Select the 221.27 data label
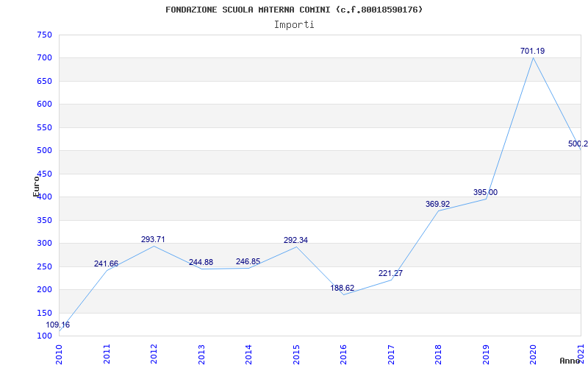Viewport: 588px width, 368px height. pyautogui.click(x=390, y=273)
